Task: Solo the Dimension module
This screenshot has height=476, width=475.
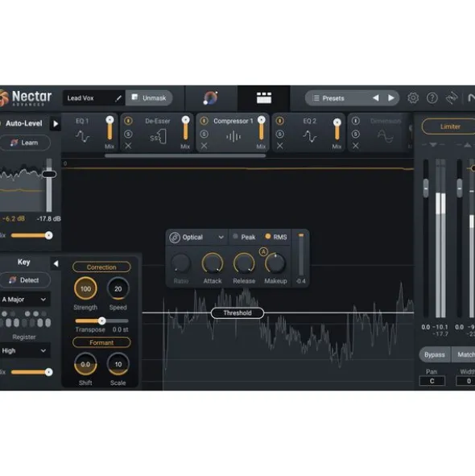Action: tap(355, 134)
